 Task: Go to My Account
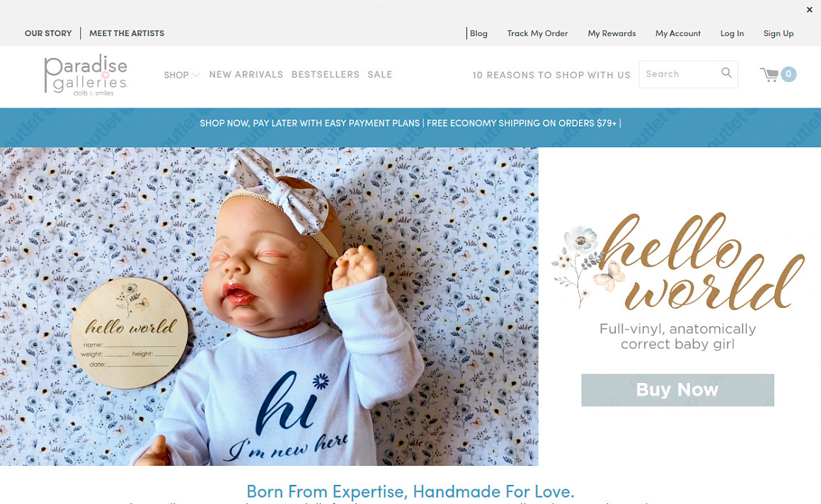coord(677,33)
